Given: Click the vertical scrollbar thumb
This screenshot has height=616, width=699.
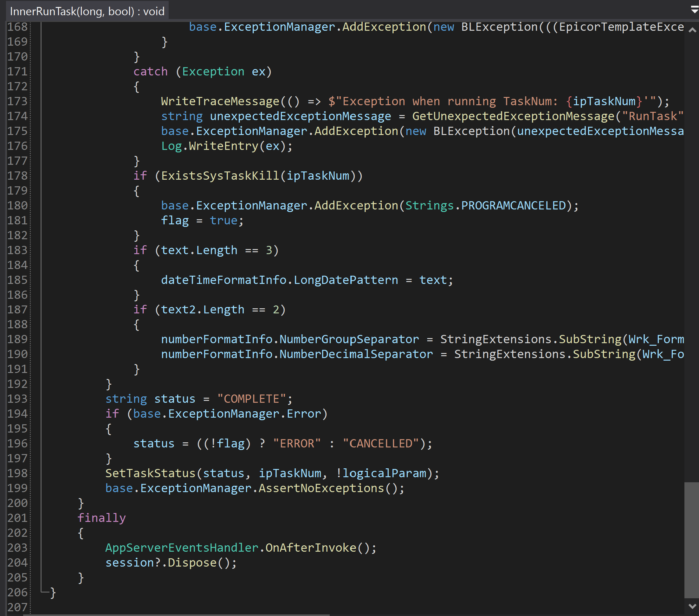Looking at the screenshot, I should point(691,540).
